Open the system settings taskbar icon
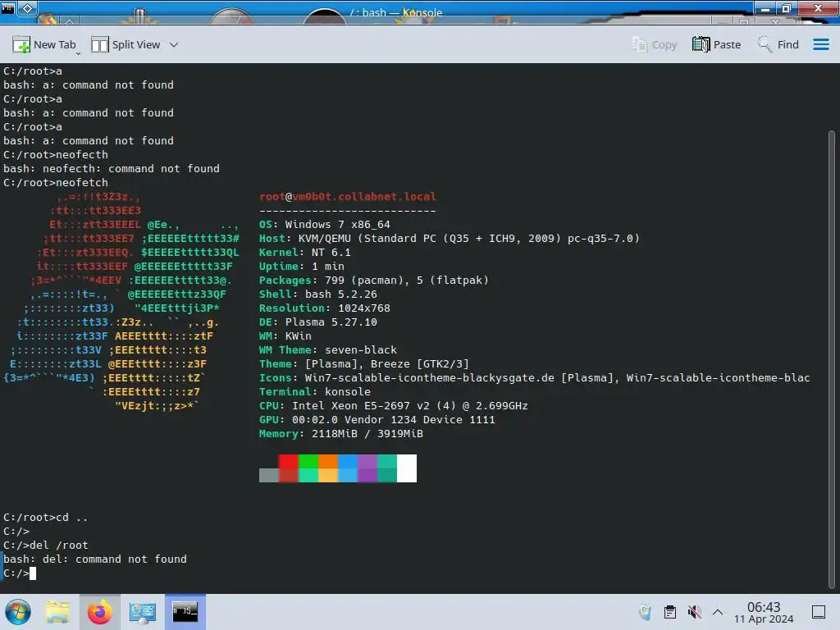 pos(142,612)
